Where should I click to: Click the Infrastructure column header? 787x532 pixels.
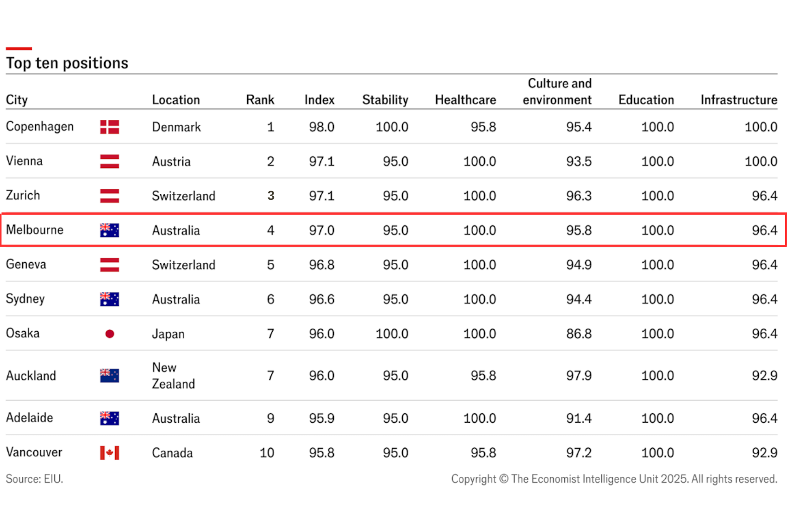click(738, 100)
